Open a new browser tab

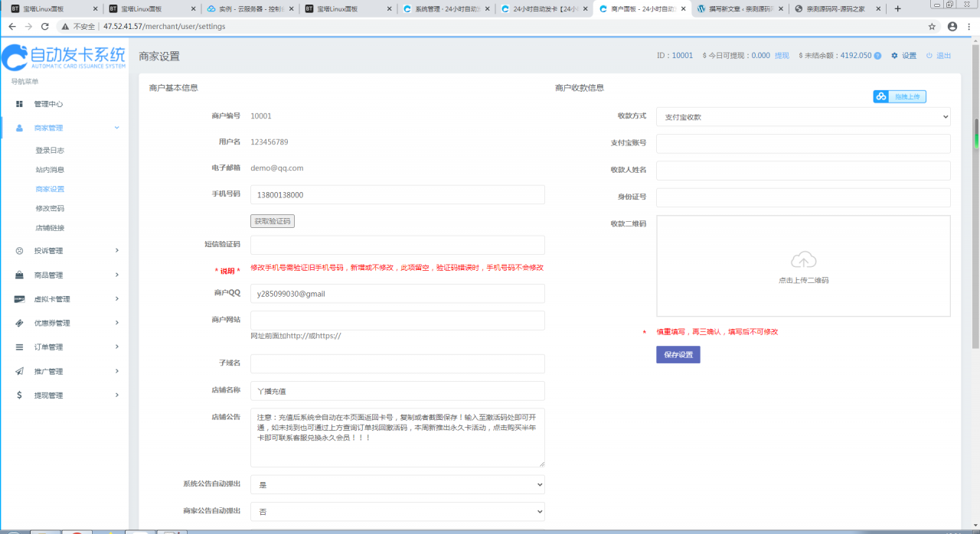898,8
